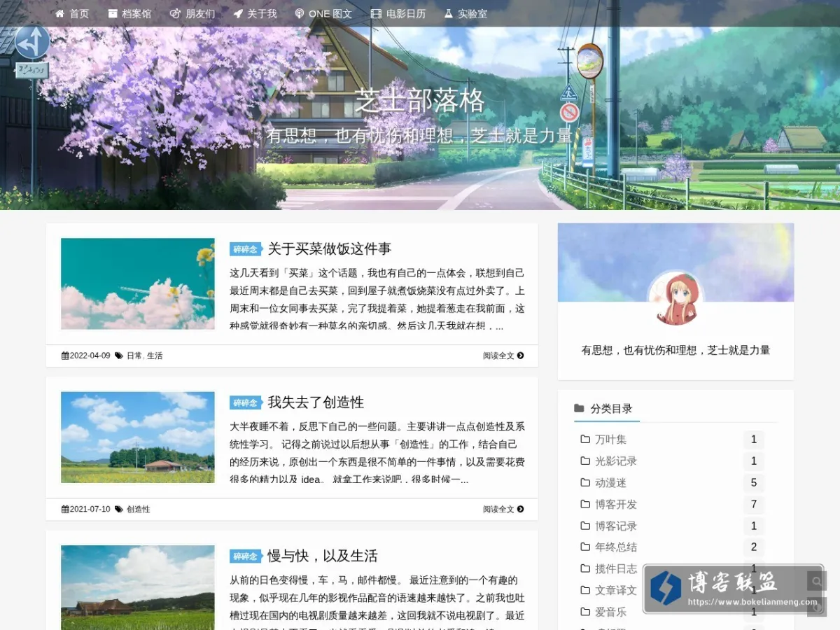Screen dimensions: 840x630
Task: Click the date 2021-07-10
Action: pos(90,509)
